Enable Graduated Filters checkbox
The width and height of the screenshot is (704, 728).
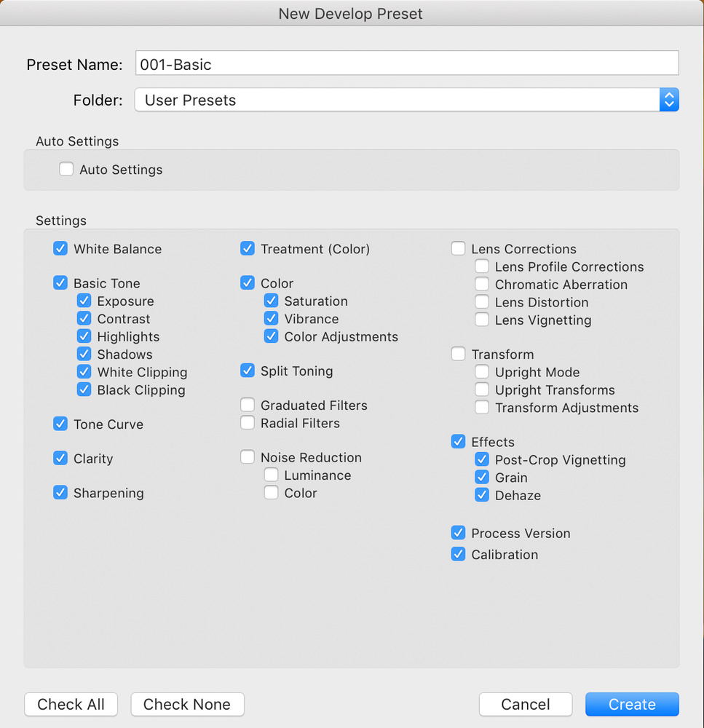pyautogui.click(x=248, y=405)
